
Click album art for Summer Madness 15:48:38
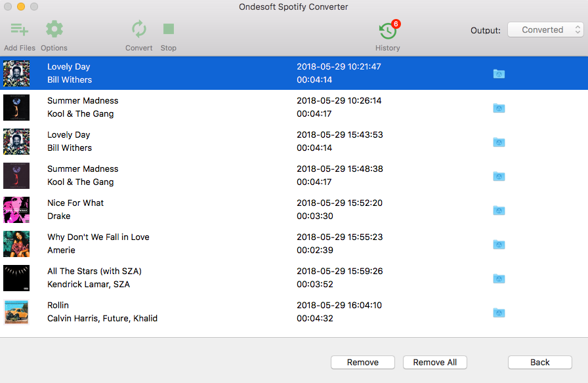[16, 176]
